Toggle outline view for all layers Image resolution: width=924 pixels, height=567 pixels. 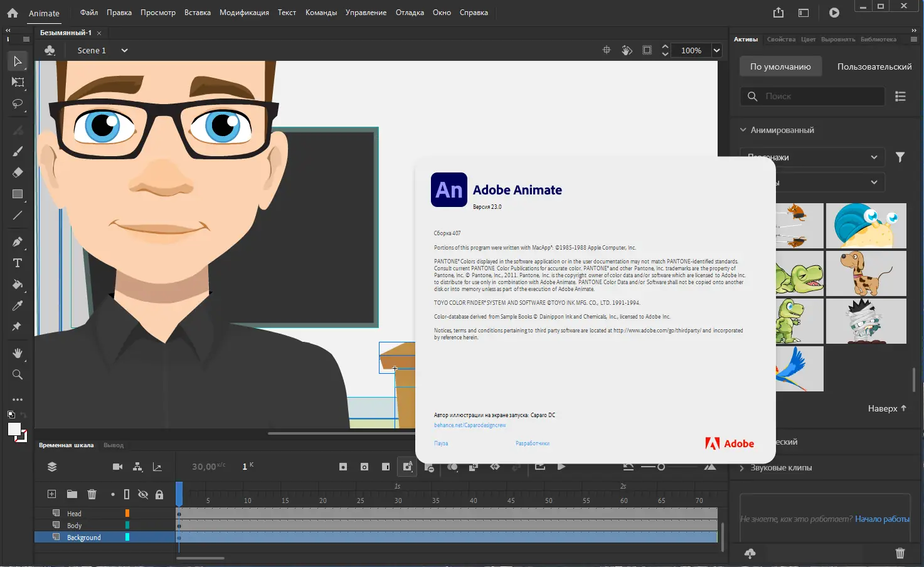pos(127,494)
